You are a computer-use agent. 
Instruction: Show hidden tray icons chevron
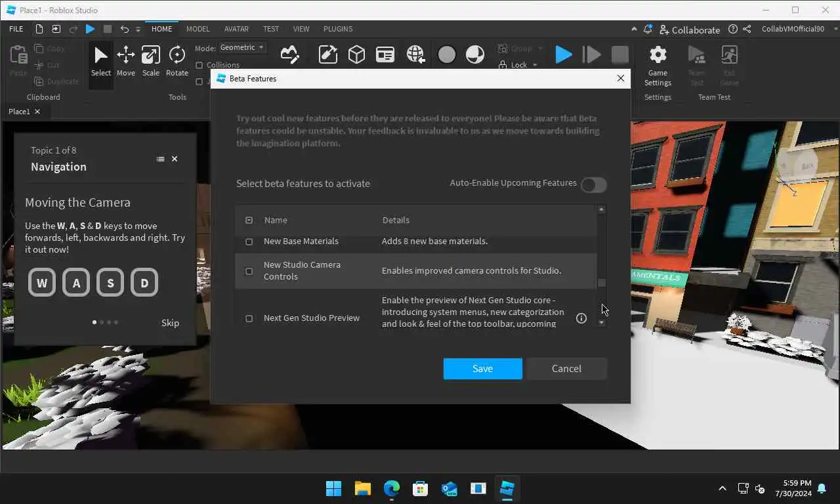[723, 488]
